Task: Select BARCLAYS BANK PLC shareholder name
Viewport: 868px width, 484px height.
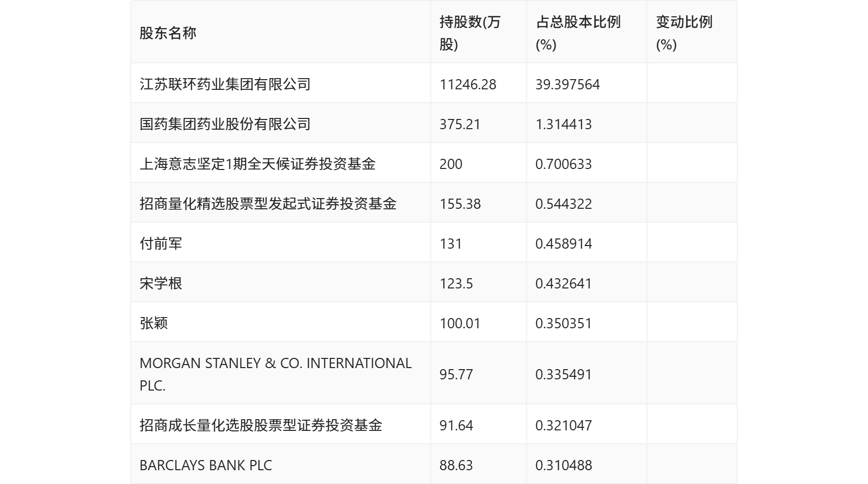Action: tap(206, 465)
